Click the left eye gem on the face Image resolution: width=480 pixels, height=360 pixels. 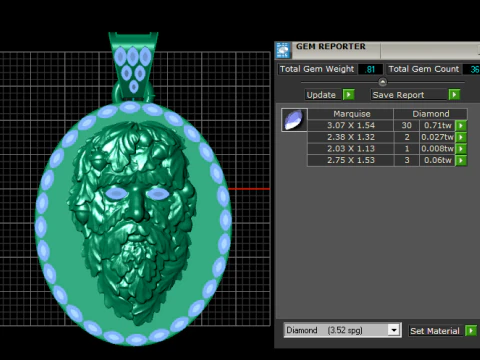(x=116, y=193)
